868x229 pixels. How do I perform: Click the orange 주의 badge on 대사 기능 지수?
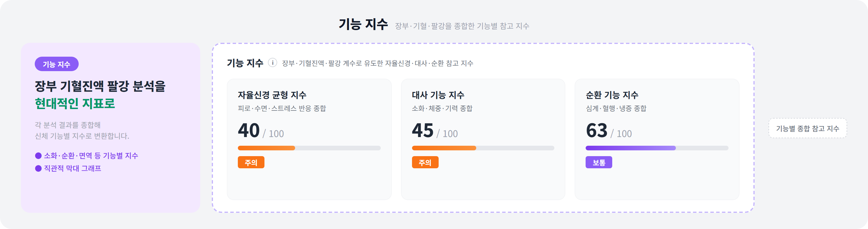pos(425,163)
